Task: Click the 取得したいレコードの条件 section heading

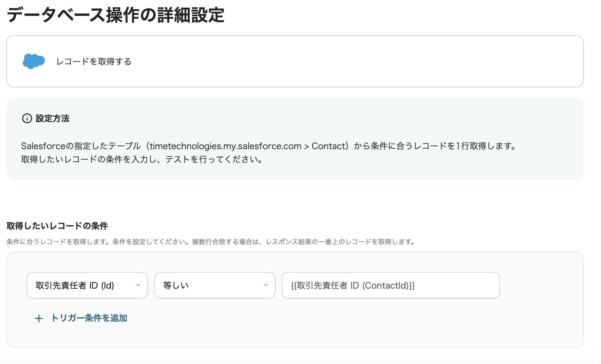Action: pos(57,226)
